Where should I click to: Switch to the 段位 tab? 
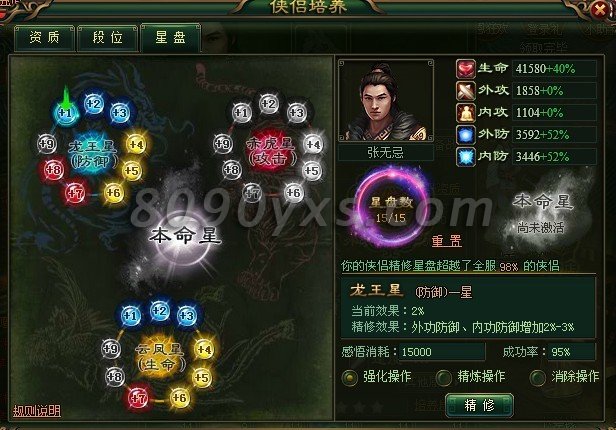[108, 38]
